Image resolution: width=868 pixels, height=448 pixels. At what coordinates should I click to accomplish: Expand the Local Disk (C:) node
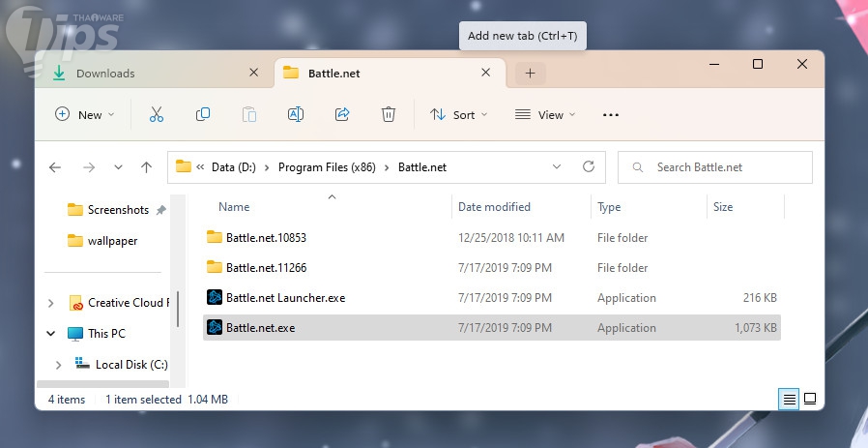click(58, 364)
